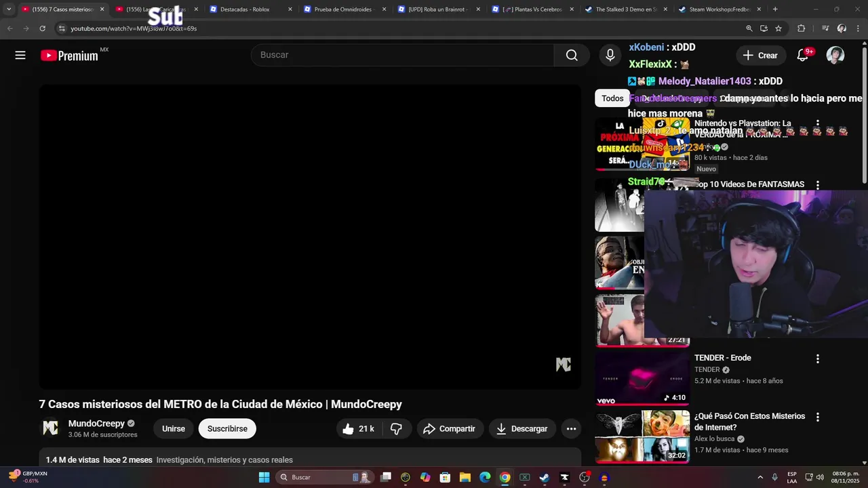Open the YouTube guide hamburger menu

click(20, 56)
